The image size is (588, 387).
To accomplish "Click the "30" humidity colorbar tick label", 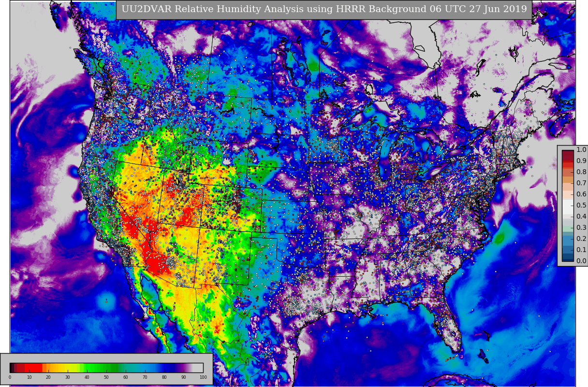I will [x=68, y=377].
